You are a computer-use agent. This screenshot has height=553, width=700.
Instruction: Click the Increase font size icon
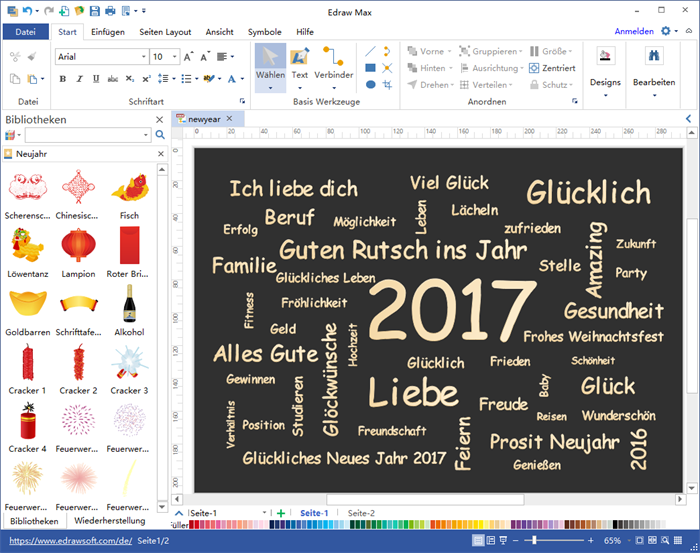(x=188, y=57)
